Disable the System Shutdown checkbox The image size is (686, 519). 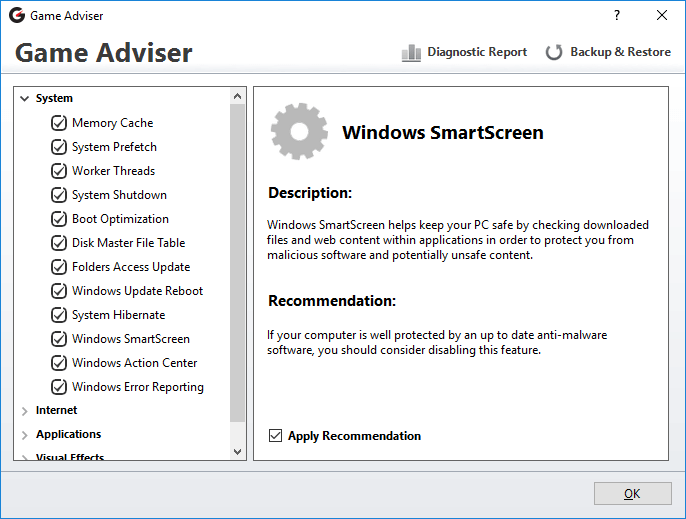click(x=59, y=195)
